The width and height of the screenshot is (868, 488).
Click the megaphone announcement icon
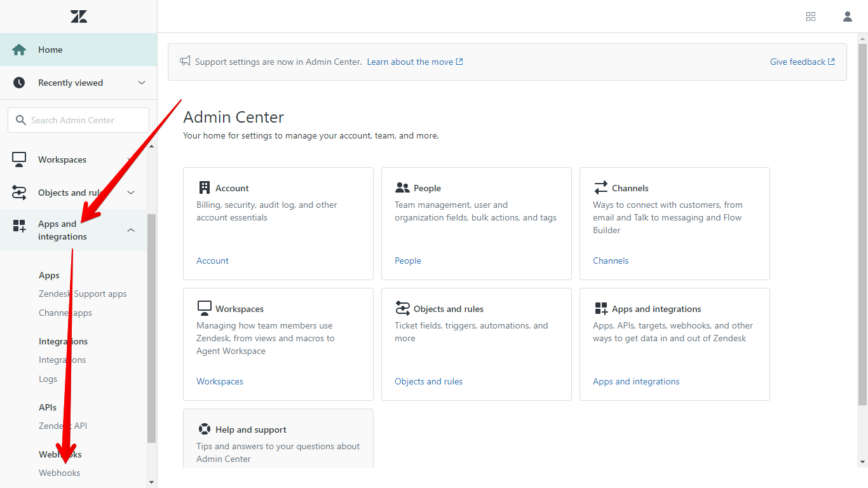point(185,61)
